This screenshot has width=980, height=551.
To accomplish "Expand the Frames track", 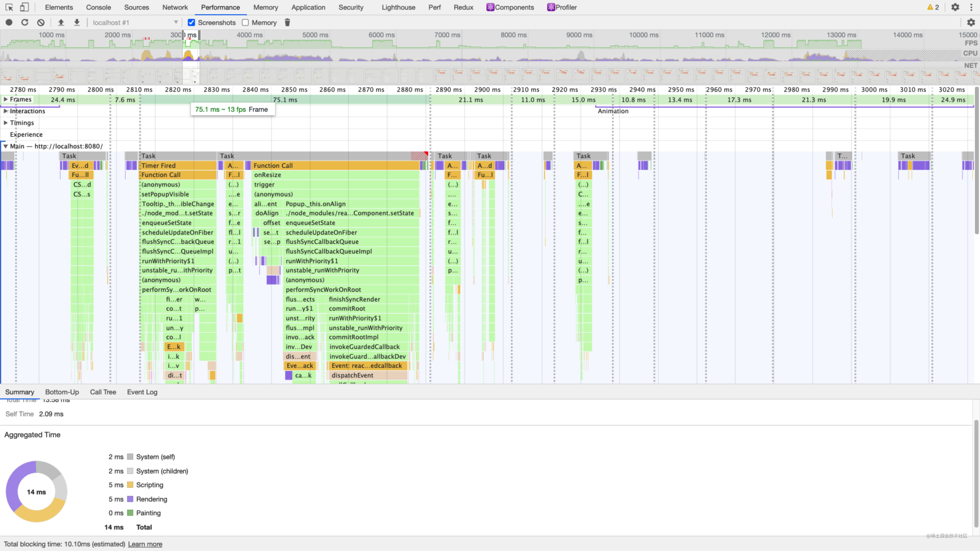I will [x=6, y=99].
